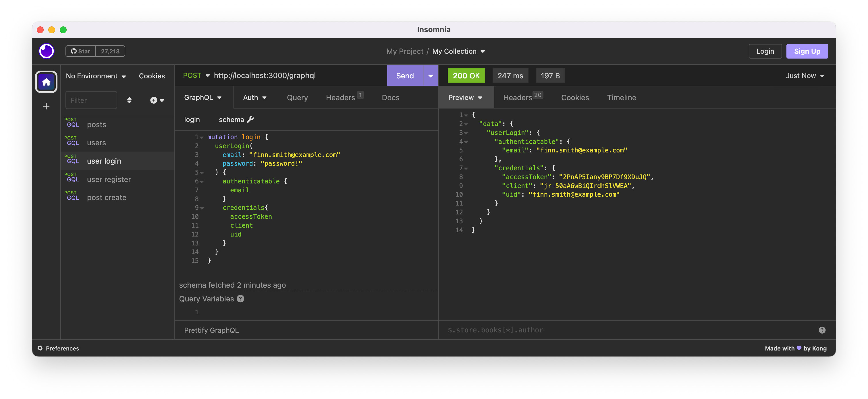Select the post create request
Image resolution: width=868 pixels, height=399 pixels.
pos(117,198)
